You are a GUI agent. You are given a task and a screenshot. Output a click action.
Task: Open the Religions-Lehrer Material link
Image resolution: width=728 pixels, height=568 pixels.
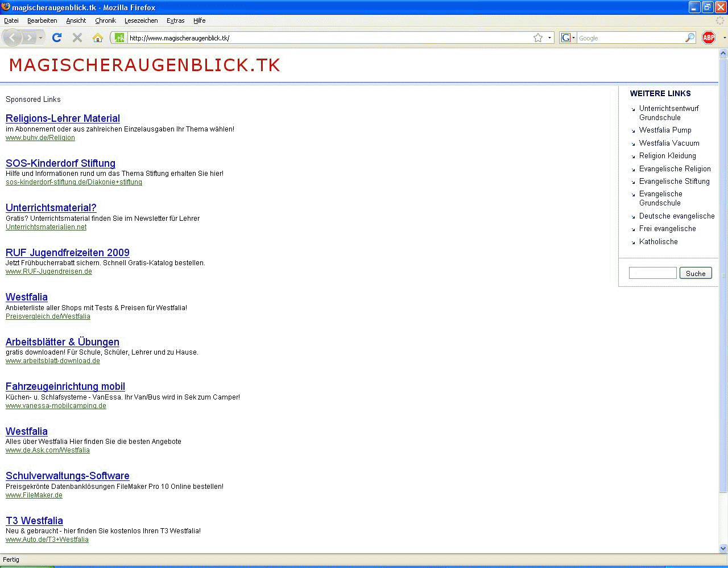click(63, 118)
